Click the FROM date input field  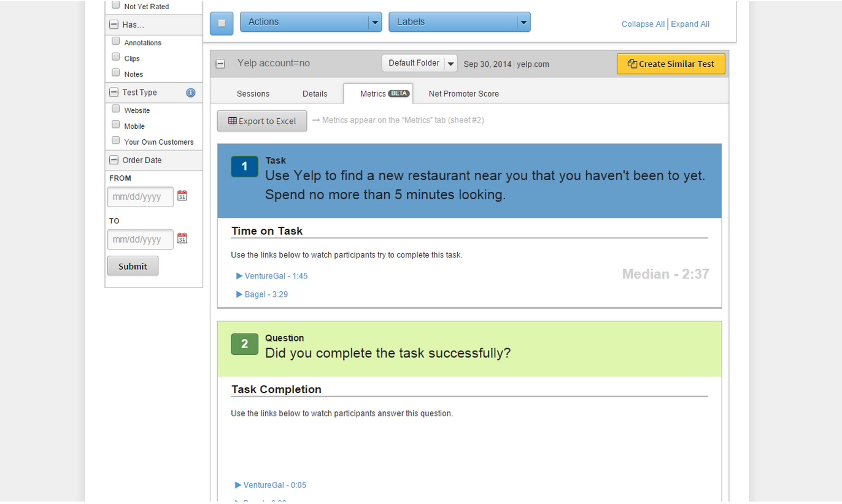tap(141, 197)
